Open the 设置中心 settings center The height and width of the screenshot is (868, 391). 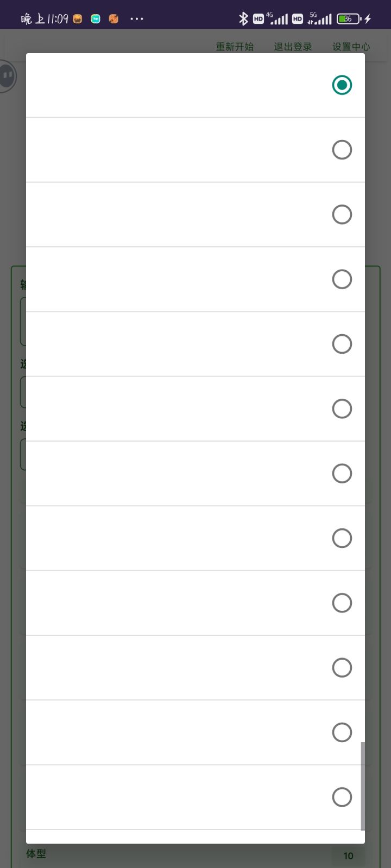(351, 47)
